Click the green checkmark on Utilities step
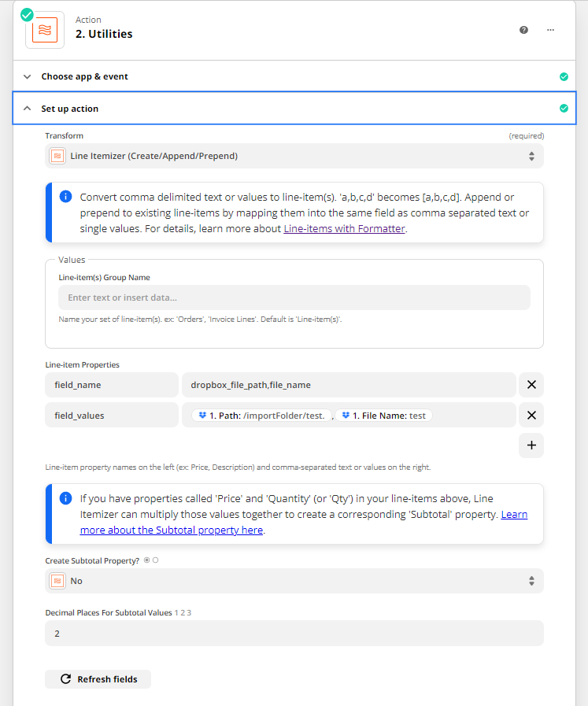 tap(27, 15)
